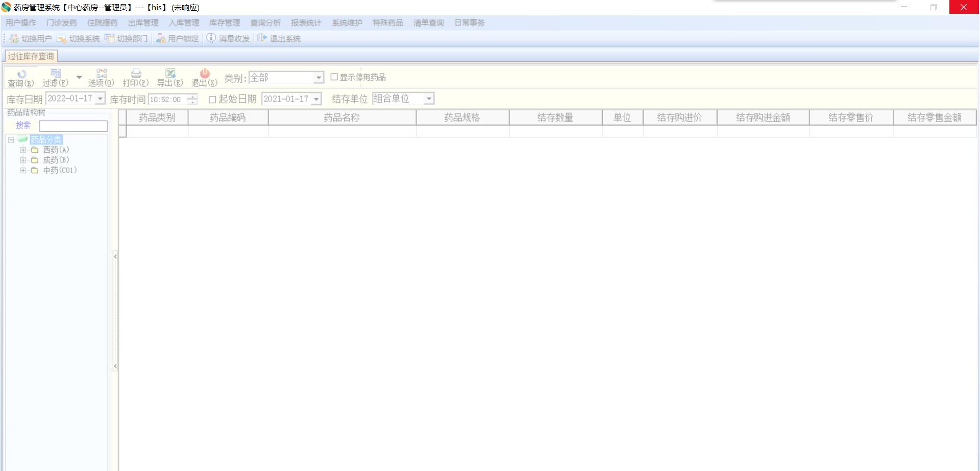Image resolution: width=980 pixels, height=471 pixels.
Task: Tick the 起始日期 checkbox
Action: [x=212, y=99]
